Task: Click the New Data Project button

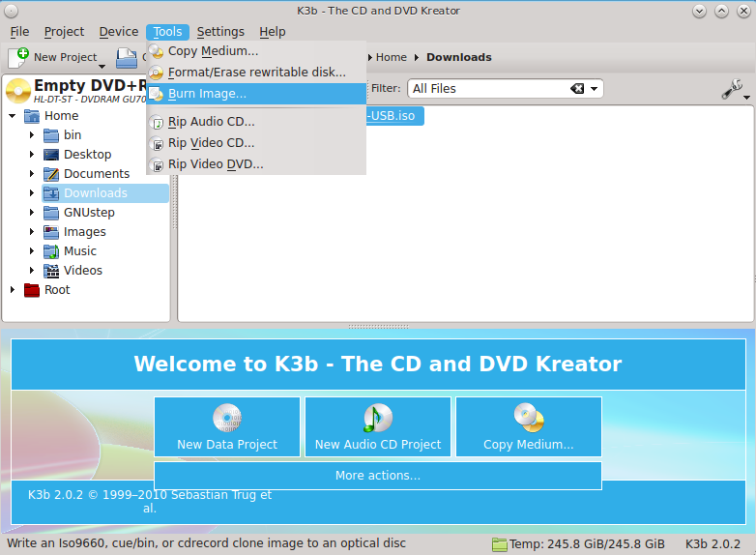Action: point(227,426)
